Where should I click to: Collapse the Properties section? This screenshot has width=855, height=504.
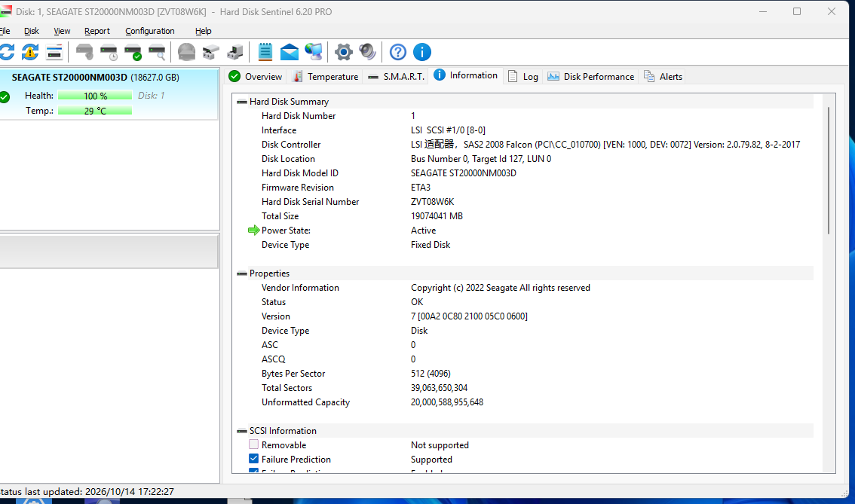pyautogui.click(x=241, y=273)
